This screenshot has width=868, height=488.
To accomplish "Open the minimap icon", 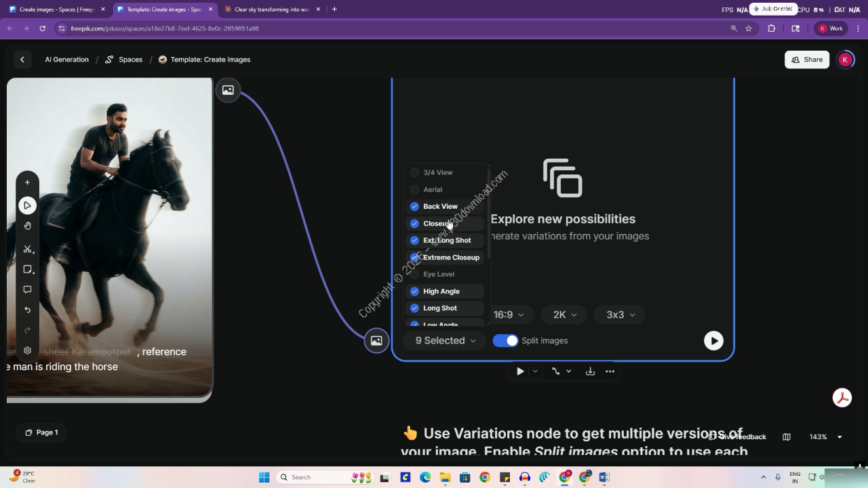I will 787,437.
